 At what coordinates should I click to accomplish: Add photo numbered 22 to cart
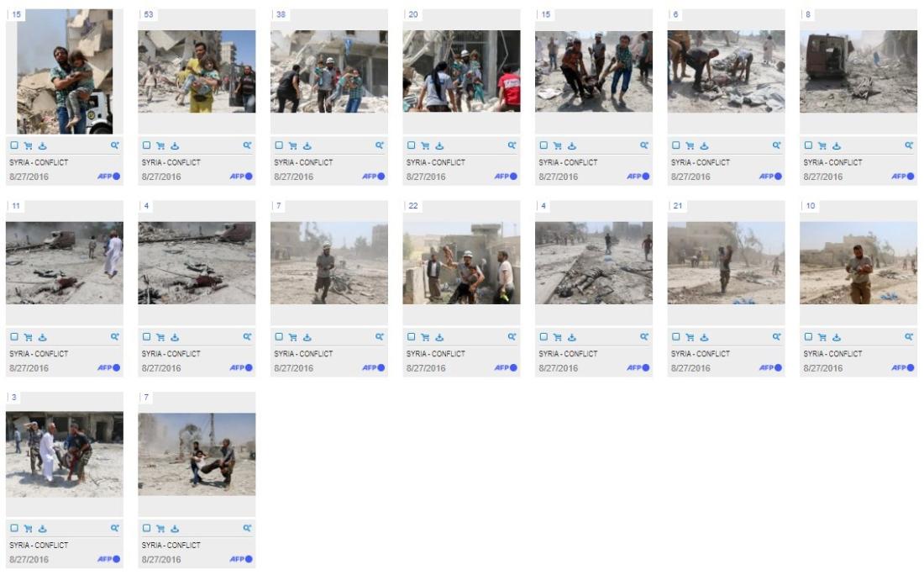[425, 337]
